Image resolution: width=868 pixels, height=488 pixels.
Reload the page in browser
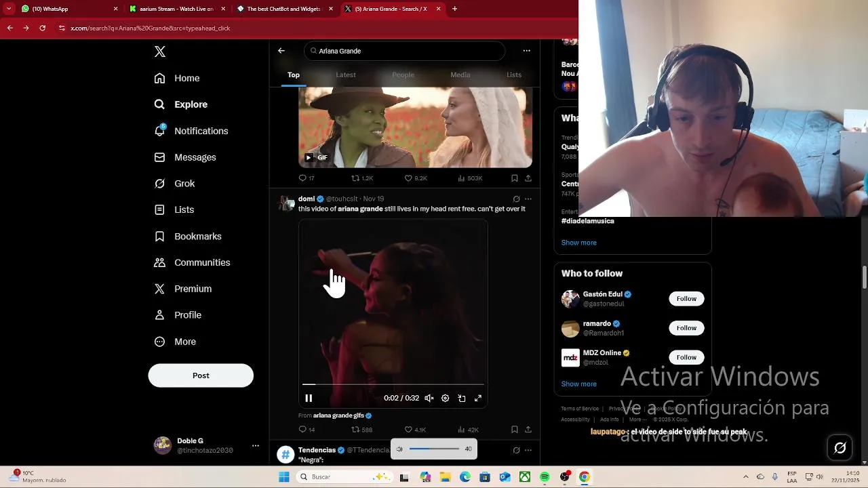tap(42, 28)
